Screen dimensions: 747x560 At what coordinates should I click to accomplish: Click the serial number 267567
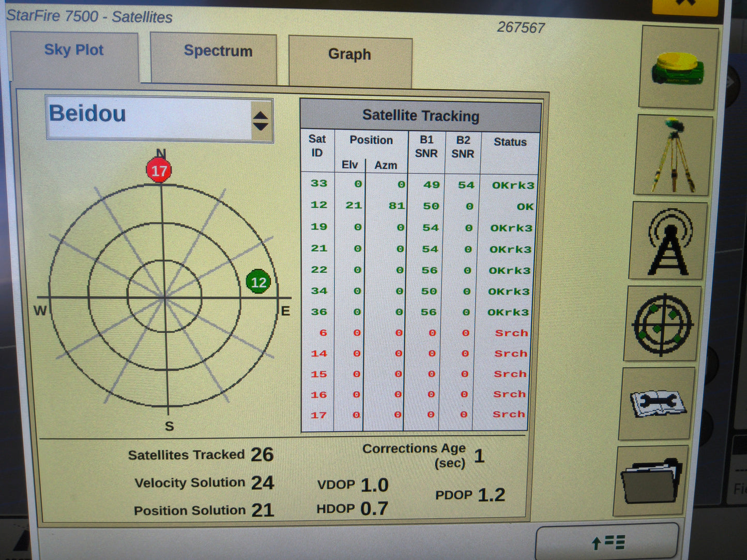pos(521,27)
